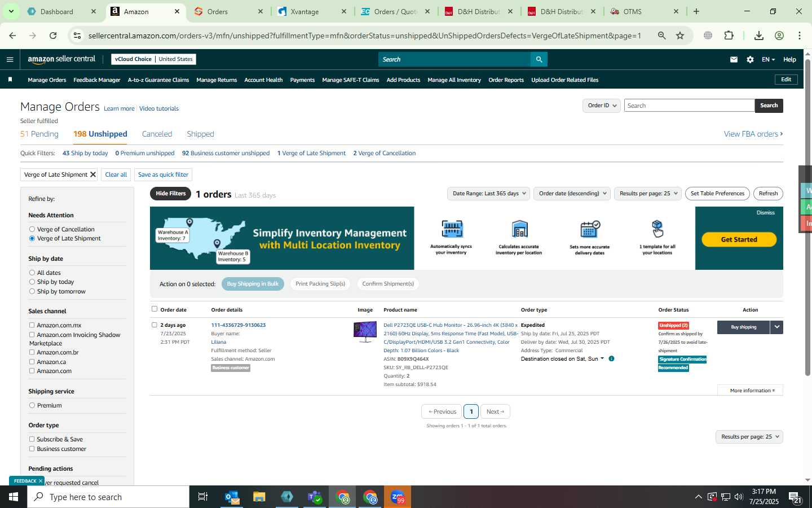Tick the select-all orders checkbox in header
The height and width of the screenshot is (508, 812).
155,309
